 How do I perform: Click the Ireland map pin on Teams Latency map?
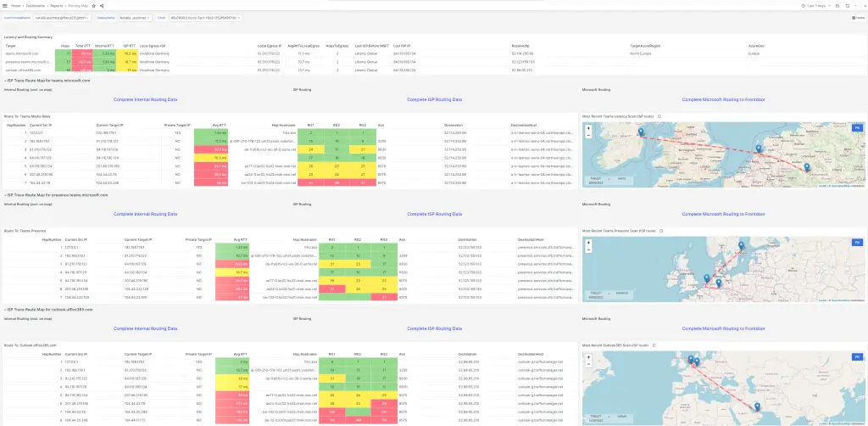click(x=641, y=132)
